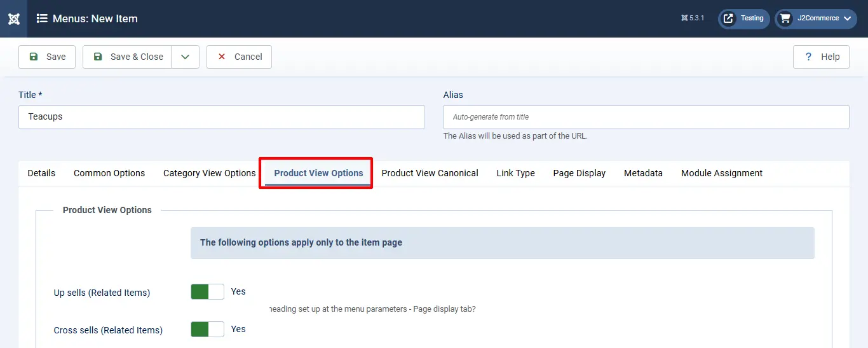Switch to the Category View Options tab
This screenshot has width=868, height=348.
(x=209, y=173)
